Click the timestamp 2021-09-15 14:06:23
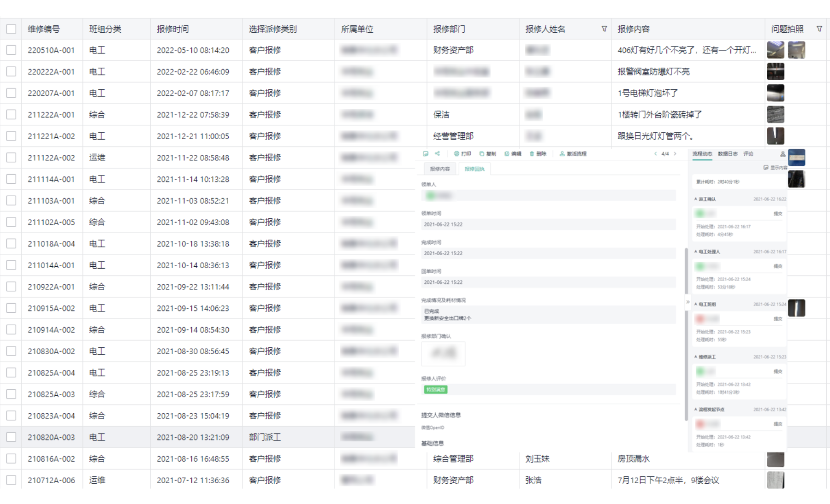 tap(193, 308)
